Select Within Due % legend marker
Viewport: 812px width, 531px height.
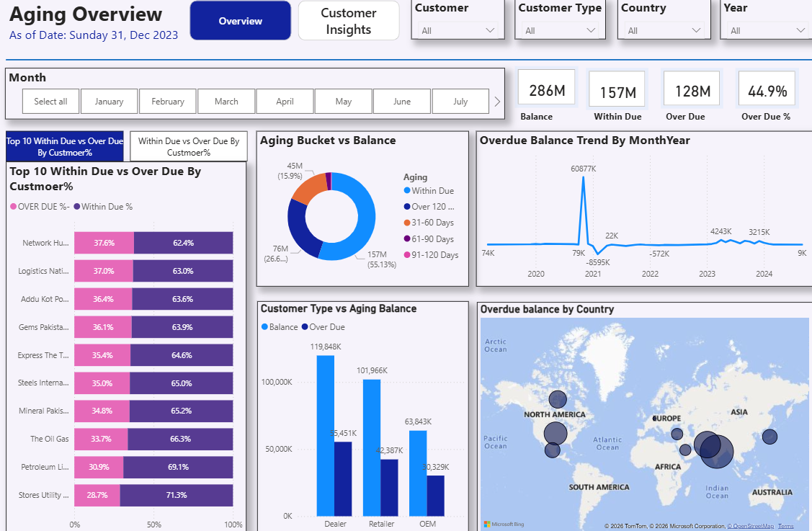coord(76,207)
